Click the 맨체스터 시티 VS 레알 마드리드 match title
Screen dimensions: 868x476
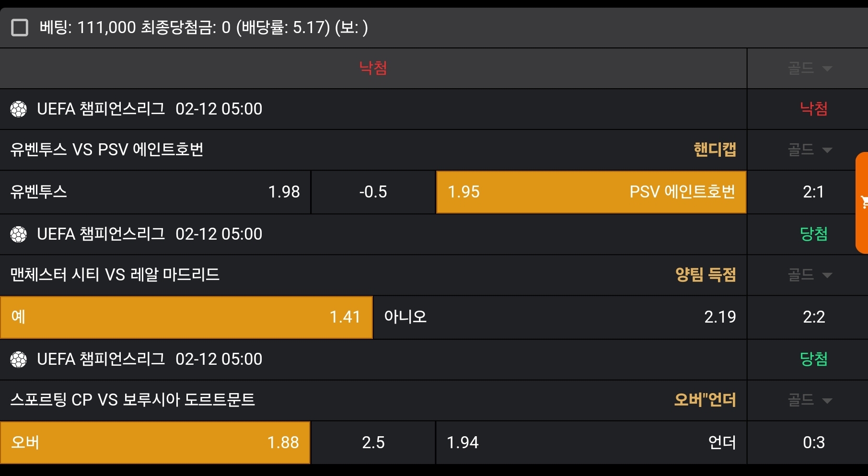coord(115,275)
